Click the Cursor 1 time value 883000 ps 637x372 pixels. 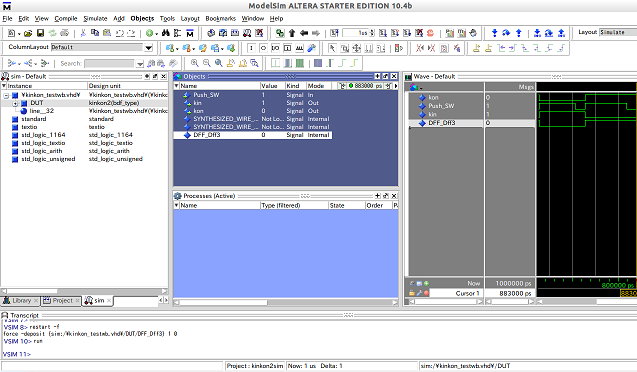pos(514,293)
